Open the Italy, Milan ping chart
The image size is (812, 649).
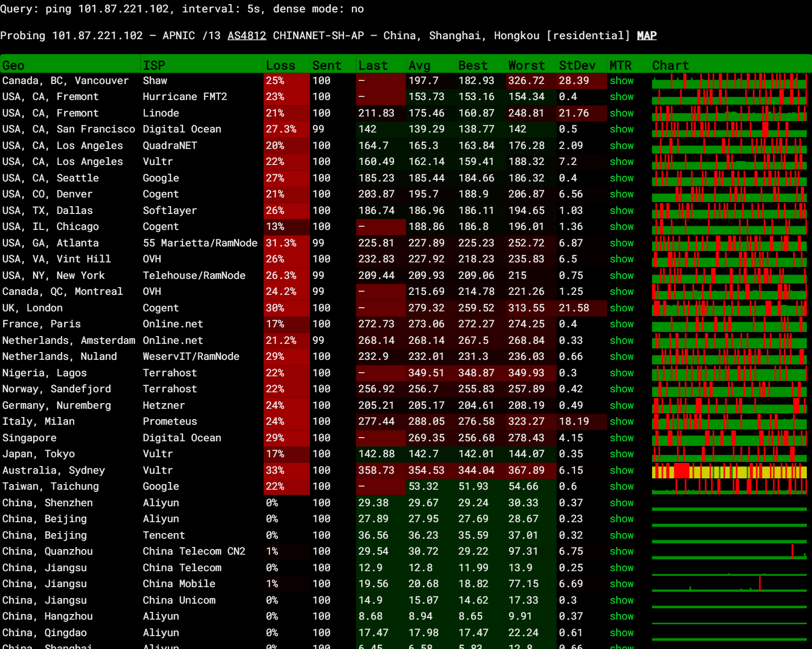[x=729, y=422]
